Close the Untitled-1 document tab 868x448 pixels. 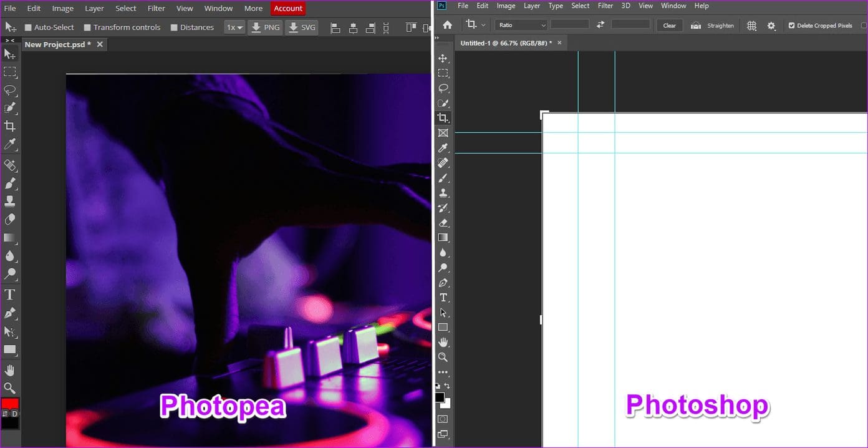click(x=559, y=42)
